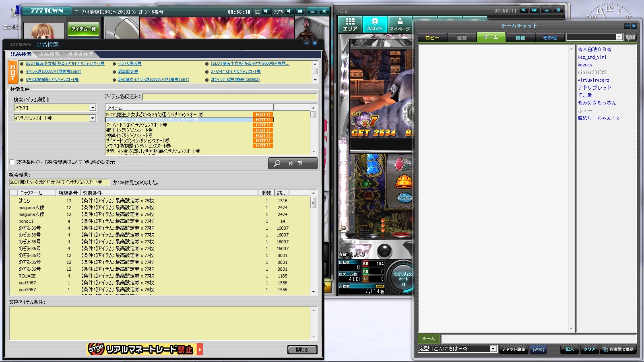Select nono11 row in search results
This screenshot has width=644, height=362.
(x=161, y=221)
